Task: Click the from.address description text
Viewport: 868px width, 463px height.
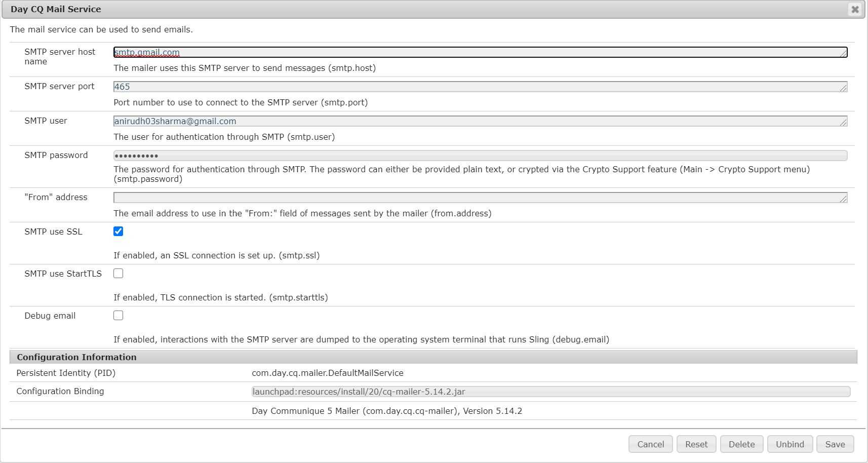Action: [302, 213]
